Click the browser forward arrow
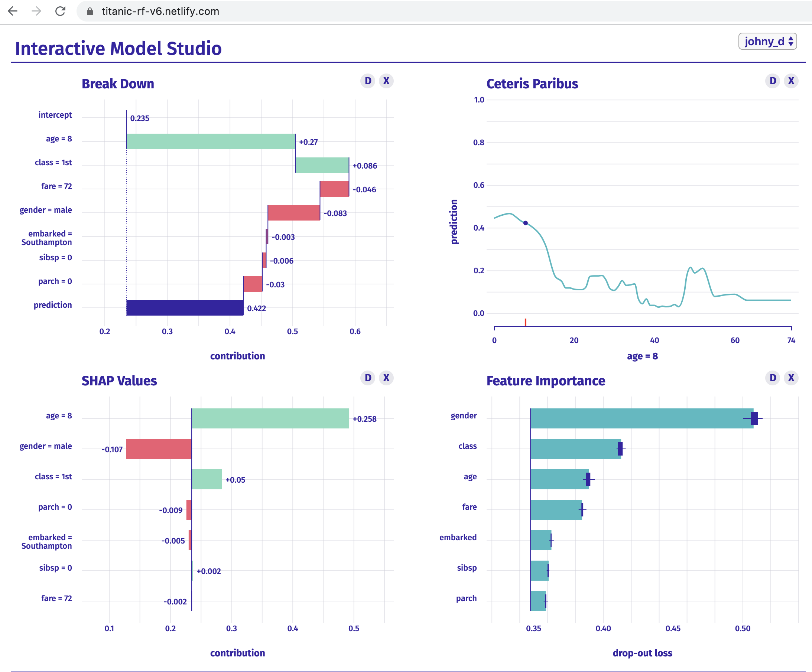This screenshot has width=812, height=672. pos(36,11)
